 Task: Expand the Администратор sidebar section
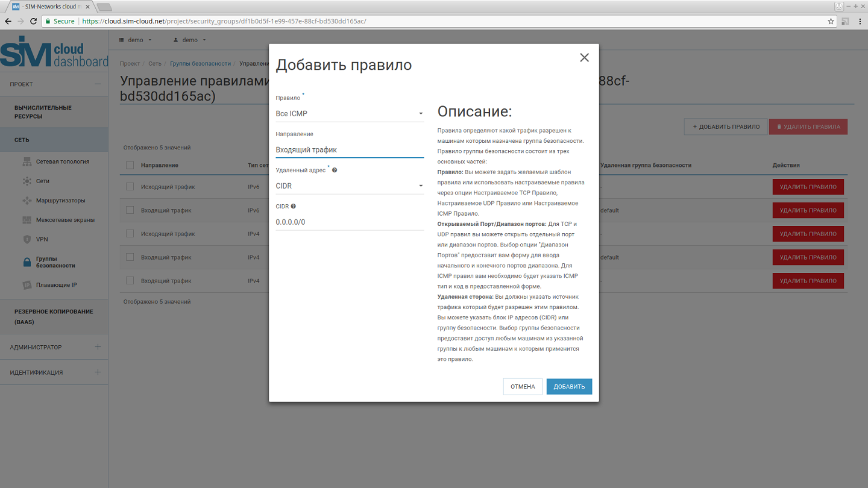coord(54,347)
